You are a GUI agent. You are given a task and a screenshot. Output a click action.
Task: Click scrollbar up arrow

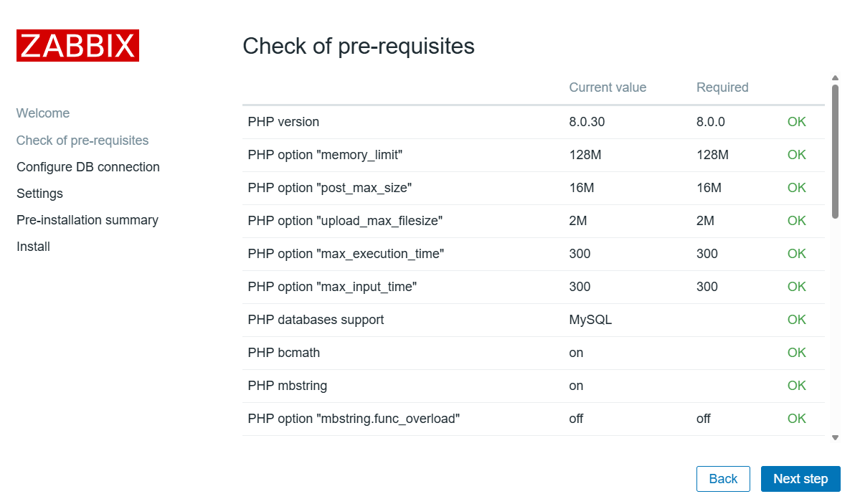(835, 78)
